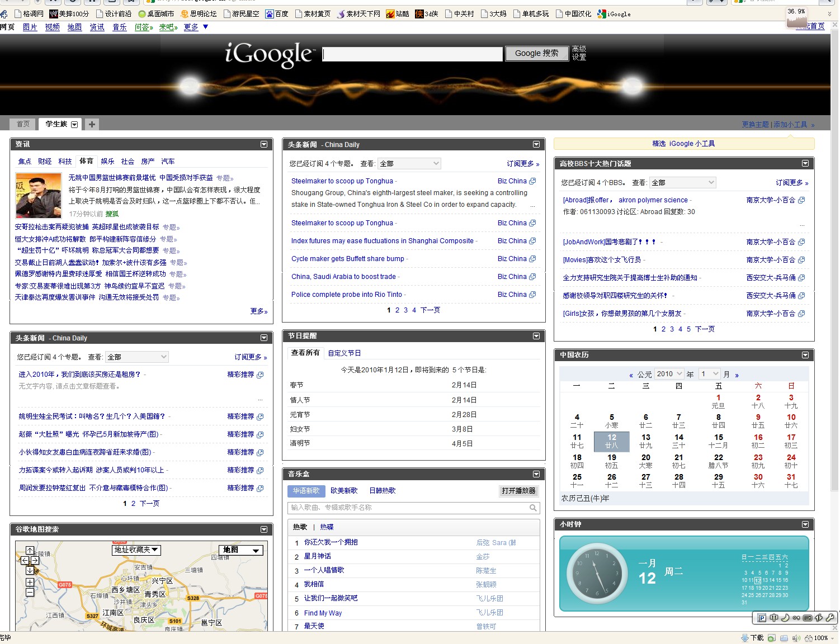Open the 谷歌地图搜索 gadget menu arrow
The image size is (840, 644).
(x=264, y=529)
